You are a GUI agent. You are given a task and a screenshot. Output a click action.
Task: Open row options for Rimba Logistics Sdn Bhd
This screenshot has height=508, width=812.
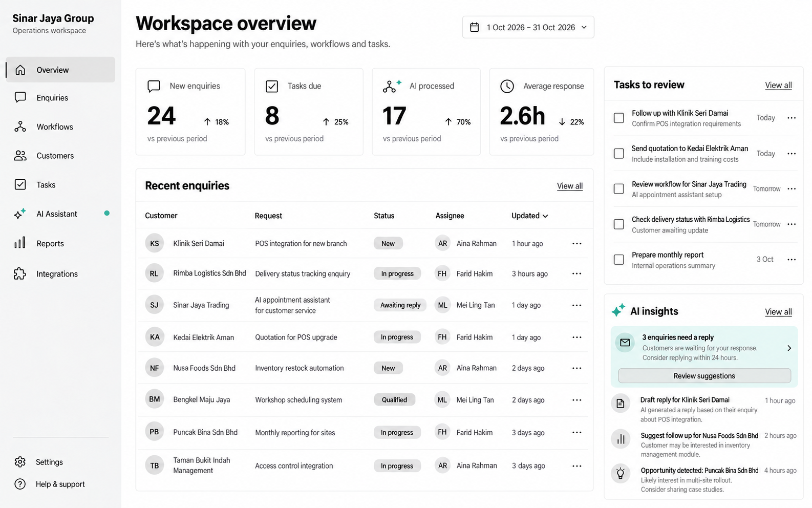click(x=576, y=273)
